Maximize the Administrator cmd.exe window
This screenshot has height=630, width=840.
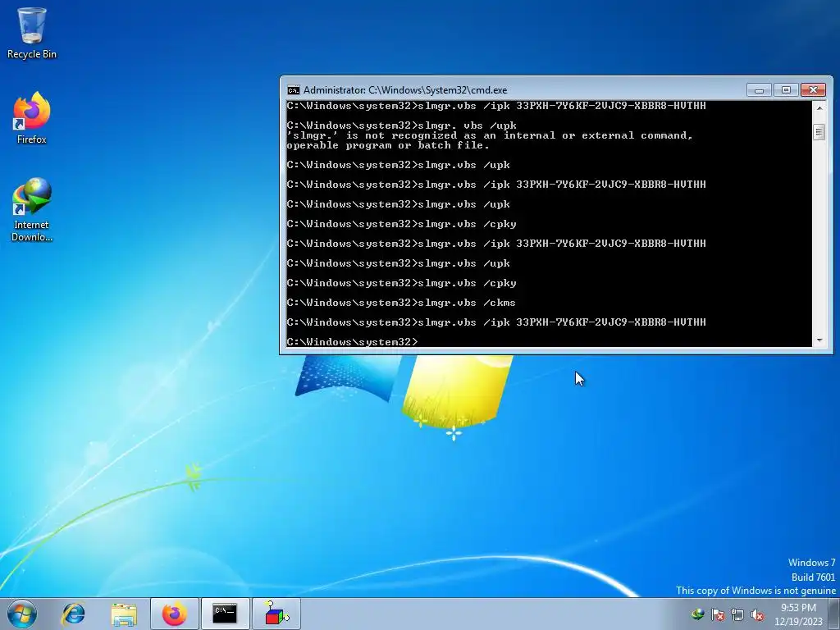coord(786,90)
